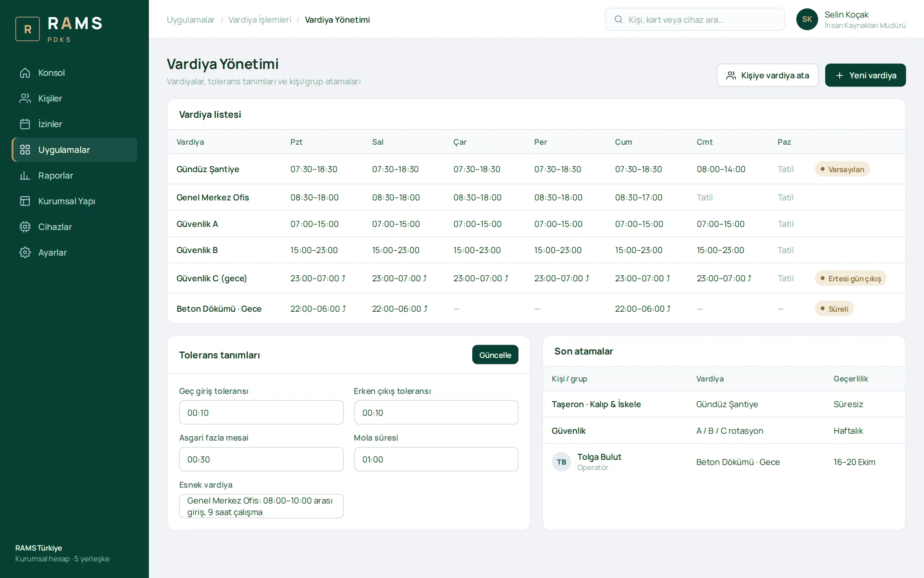This screenshot has width=924, height=578.
Task: Select the Güvenlik B shift name
Action: [x=197, y=250]
